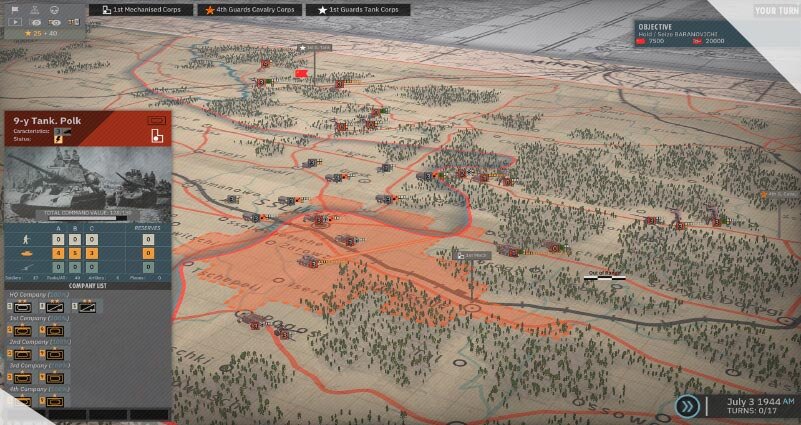Select the second 2nd Company tank icon
The image size is (801, 425).
(55, 354)
